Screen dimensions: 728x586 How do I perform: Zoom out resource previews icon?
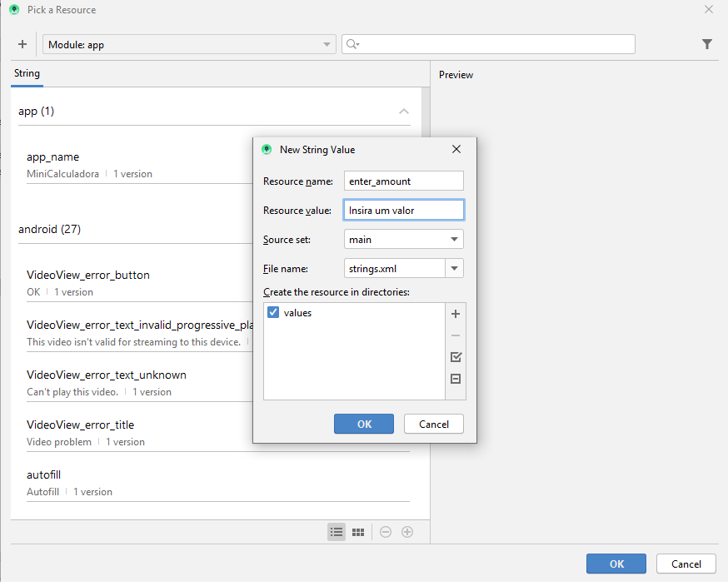tap(386, 532)
